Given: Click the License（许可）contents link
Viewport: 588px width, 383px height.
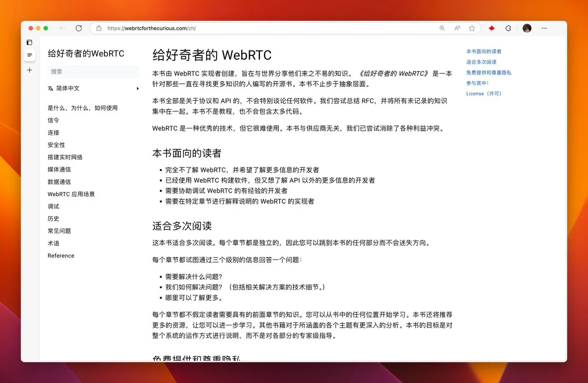Looking at the screenshot, I should pyautogui.click(x=484, y=94).
